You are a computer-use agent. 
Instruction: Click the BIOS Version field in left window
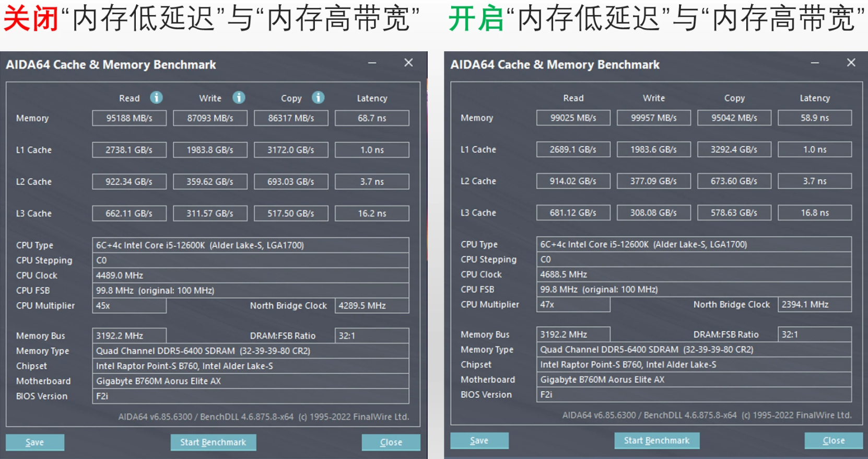coord(251,396)
